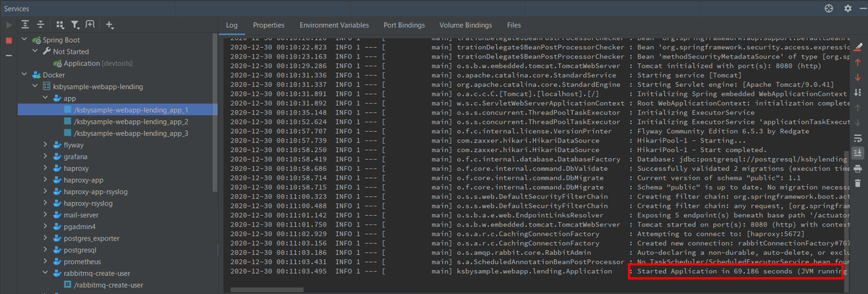
Task: Toggle scroll to end of log
Action: (x=858, y=153)
